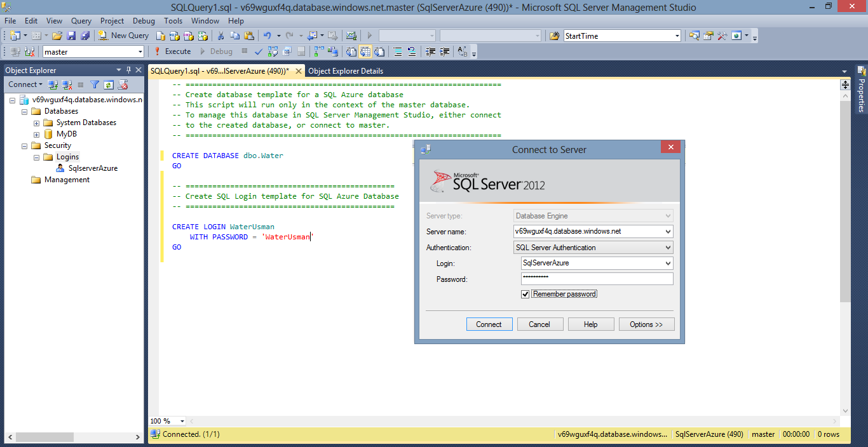Open the Project menu

coord(112,21)
